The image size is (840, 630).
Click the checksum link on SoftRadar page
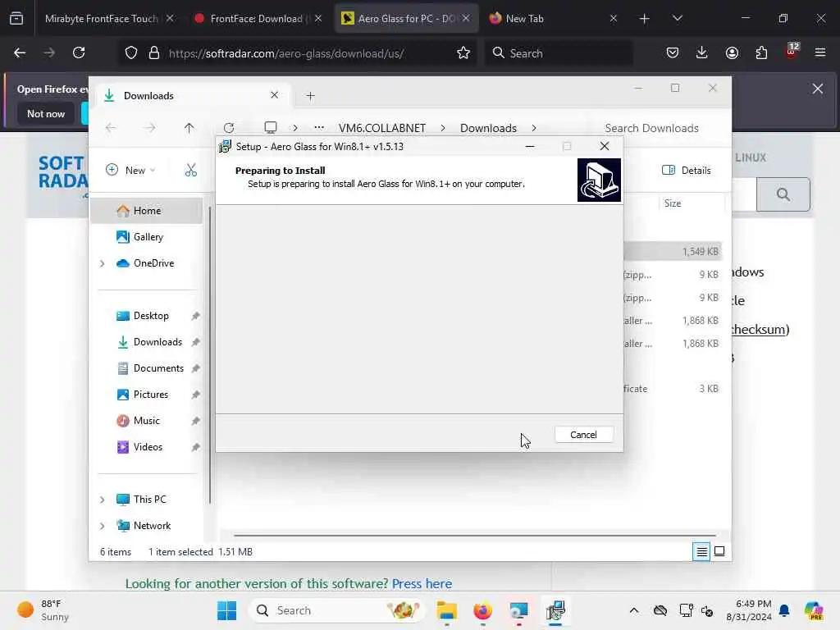tap(759, 329)
